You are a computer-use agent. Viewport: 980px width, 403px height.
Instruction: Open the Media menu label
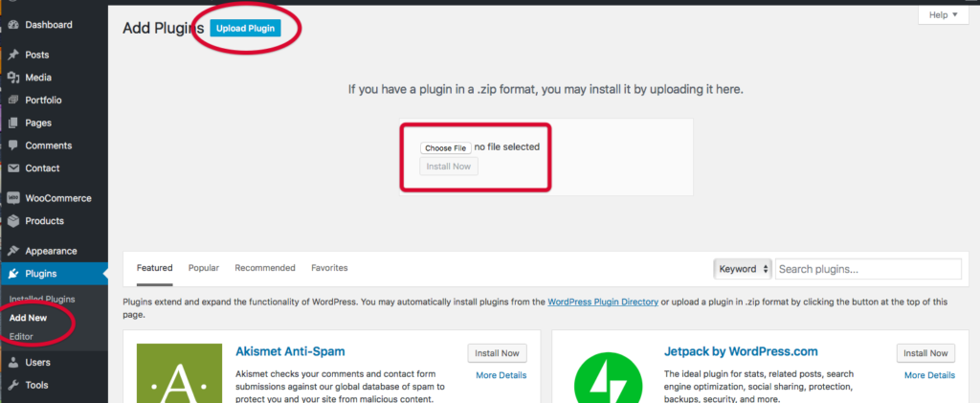pyautogui.click(x=38, y=78)
